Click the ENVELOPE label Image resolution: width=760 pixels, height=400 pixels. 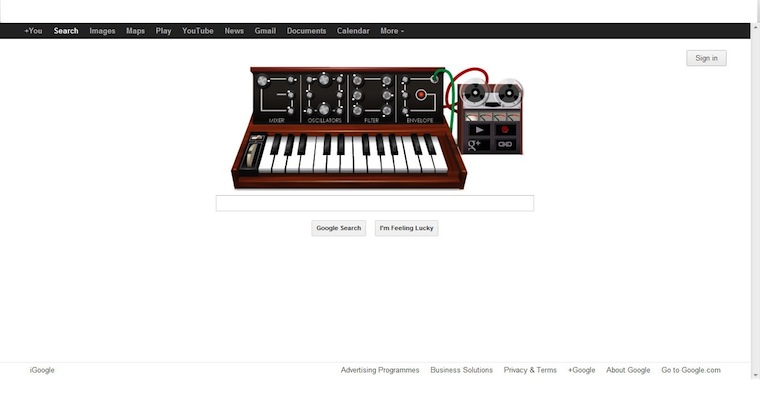(420, 120)
